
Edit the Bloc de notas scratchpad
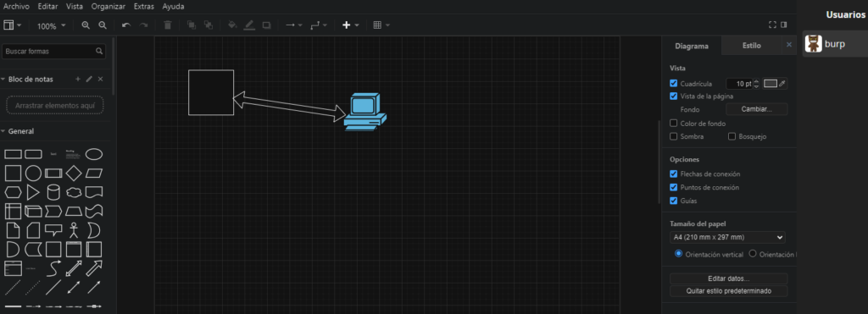point(89,79)
